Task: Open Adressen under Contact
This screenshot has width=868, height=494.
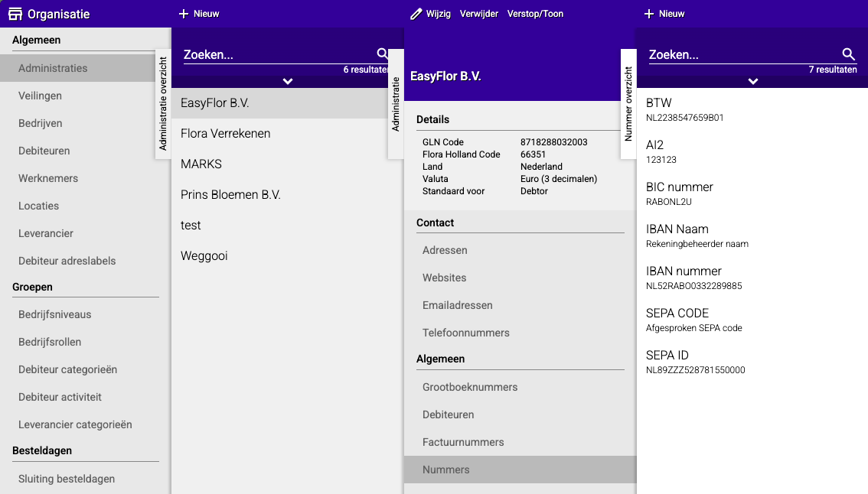Action: 520,250
